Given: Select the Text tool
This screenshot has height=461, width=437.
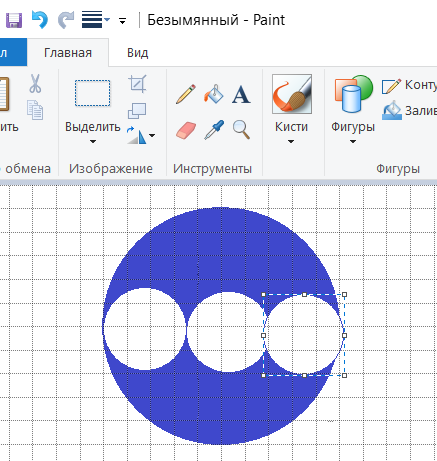Looking at the screenshot, I should tap(241, 95).
